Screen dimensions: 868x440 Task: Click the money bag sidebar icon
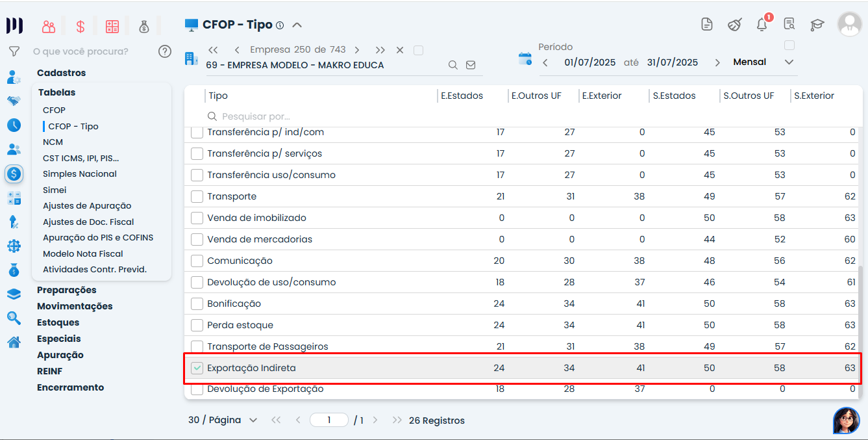[14, 270]
